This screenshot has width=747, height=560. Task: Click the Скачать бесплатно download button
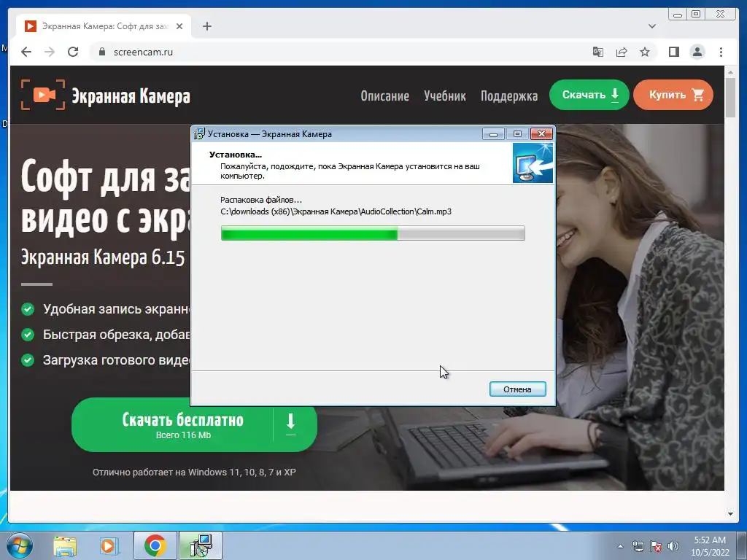coord(194,425)
